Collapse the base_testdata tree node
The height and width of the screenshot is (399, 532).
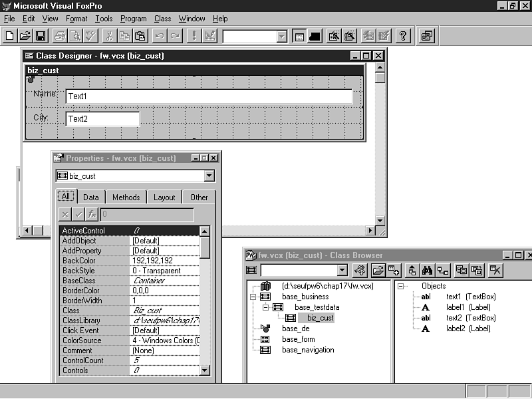265,307
